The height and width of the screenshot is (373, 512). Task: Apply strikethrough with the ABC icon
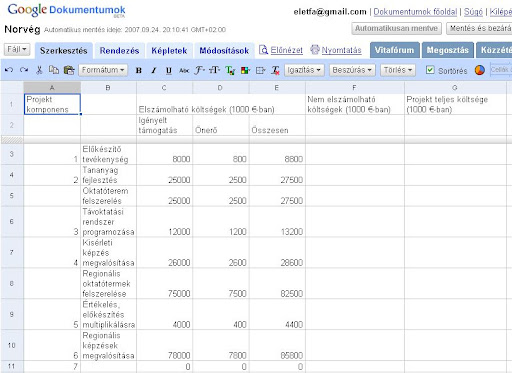pyautogui.click(x=184, y=70)
